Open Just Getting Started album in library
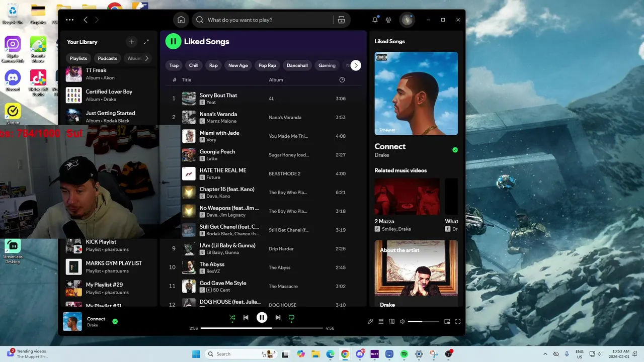Viewport: 644px width, 362px height. tap(109, 116)
